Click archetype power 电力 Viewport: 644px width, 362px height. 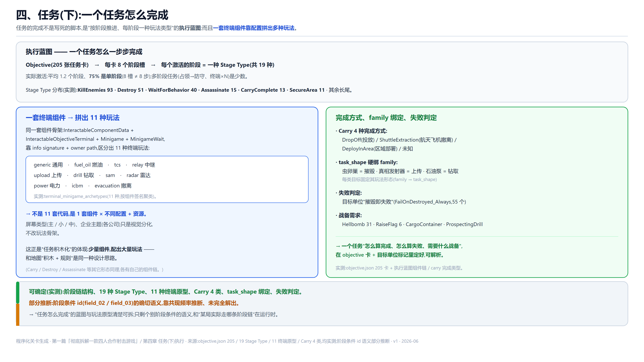pos(47,186)
